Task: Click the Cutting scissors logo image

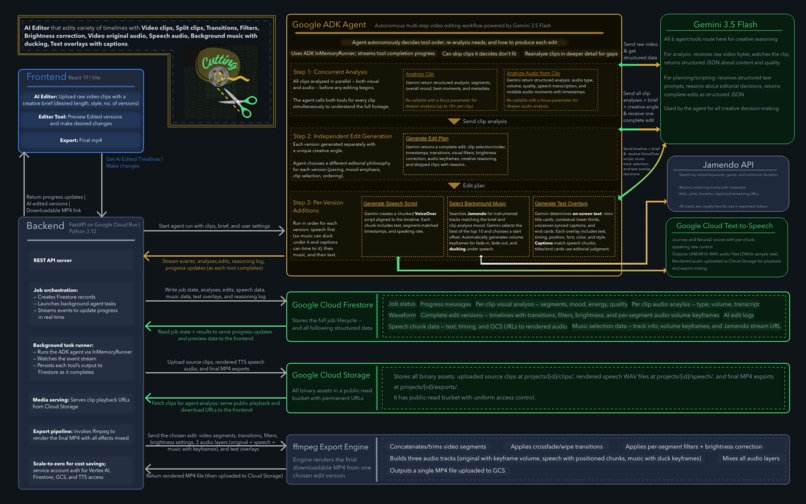Action: point(222,84)
